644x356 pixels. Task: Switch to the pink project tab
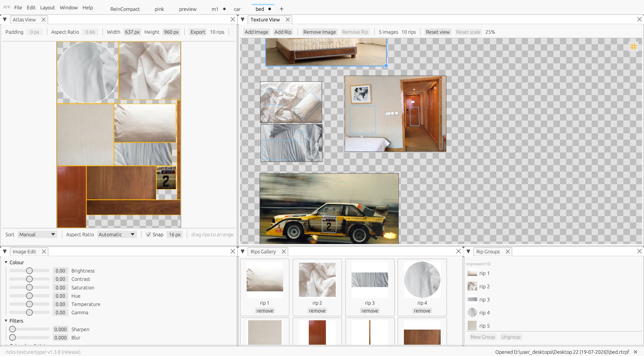pos(159,9)
